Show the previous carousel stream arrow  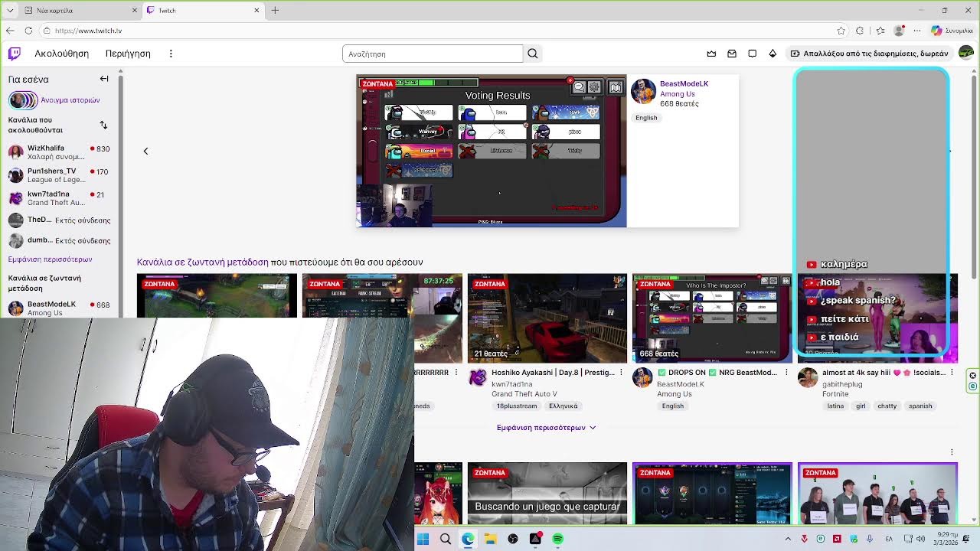(145, 151)
